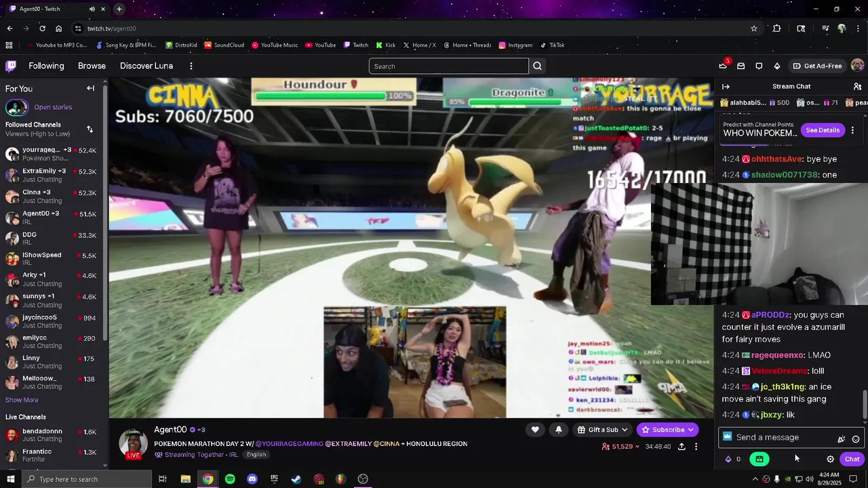Open Spotify from the taskbar
This screenshot has width=868, height=488.
click(x=230, y=479)
